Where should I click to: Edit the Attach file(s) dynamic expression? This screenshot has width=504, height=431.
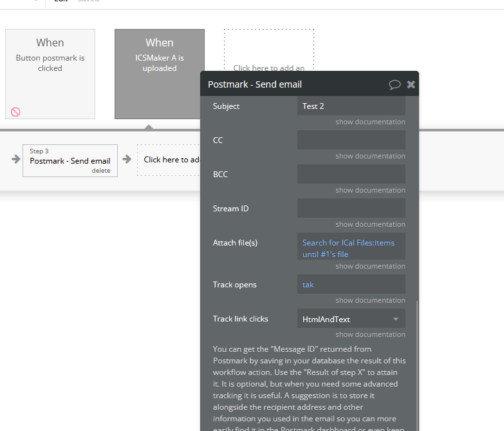point(351,246)
